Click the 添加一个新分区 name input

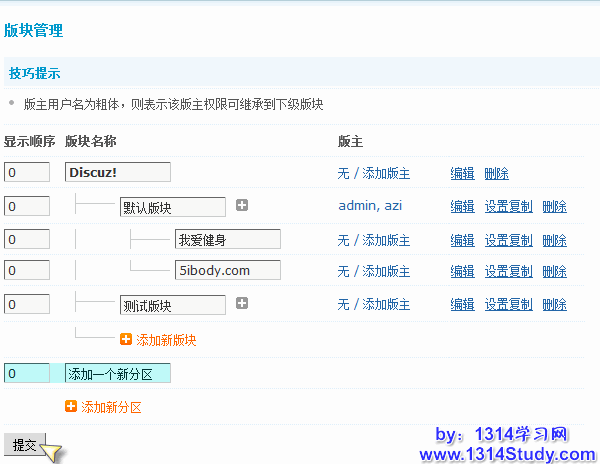(118, 373)
